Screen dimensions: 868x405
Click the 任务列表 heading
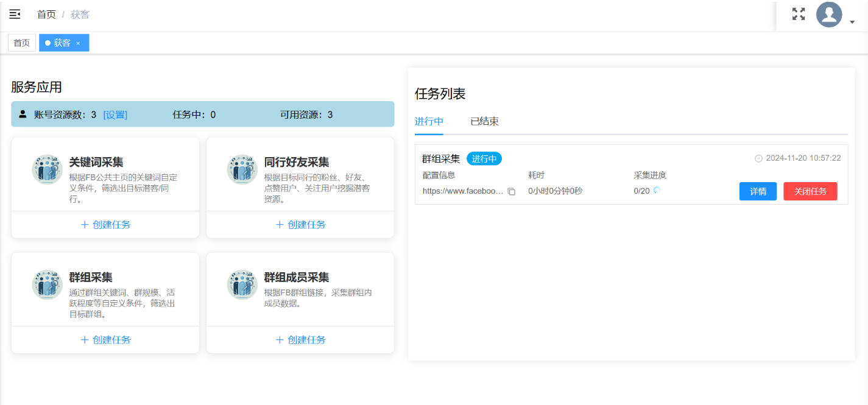click(440, 94)
